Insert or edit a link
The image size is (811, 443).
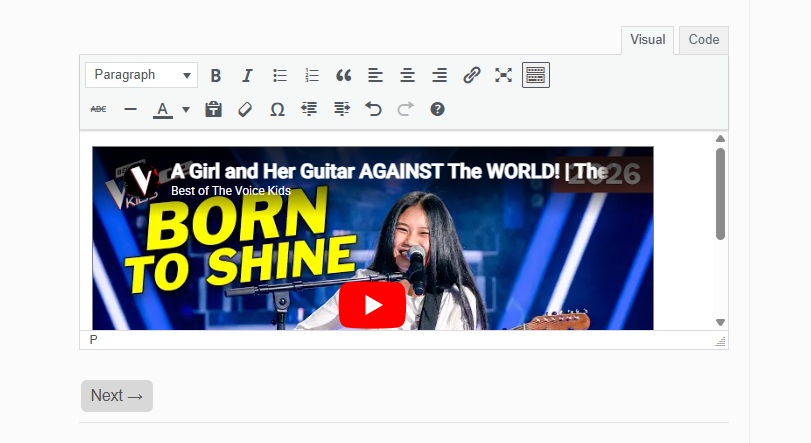472,75
